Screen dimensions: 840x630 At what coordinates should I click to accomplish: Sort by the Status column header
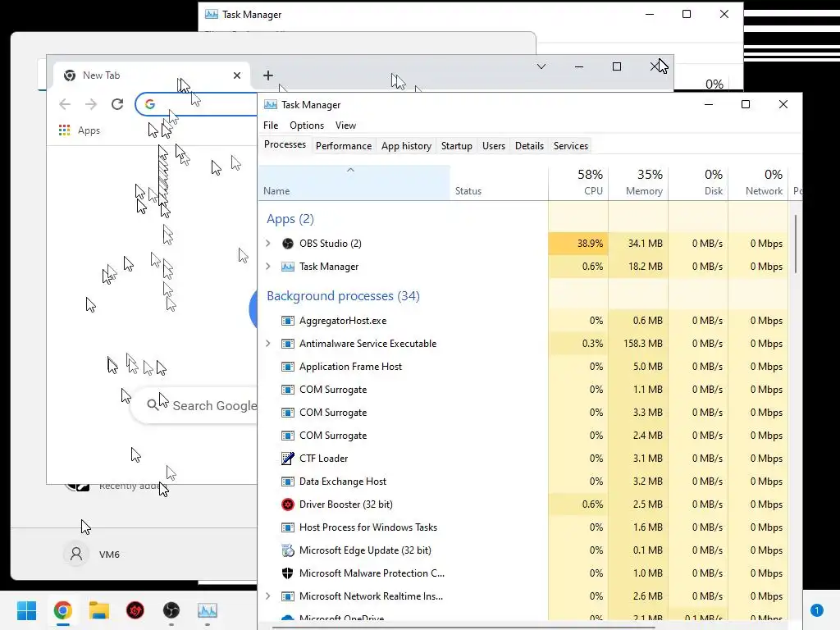500,183
